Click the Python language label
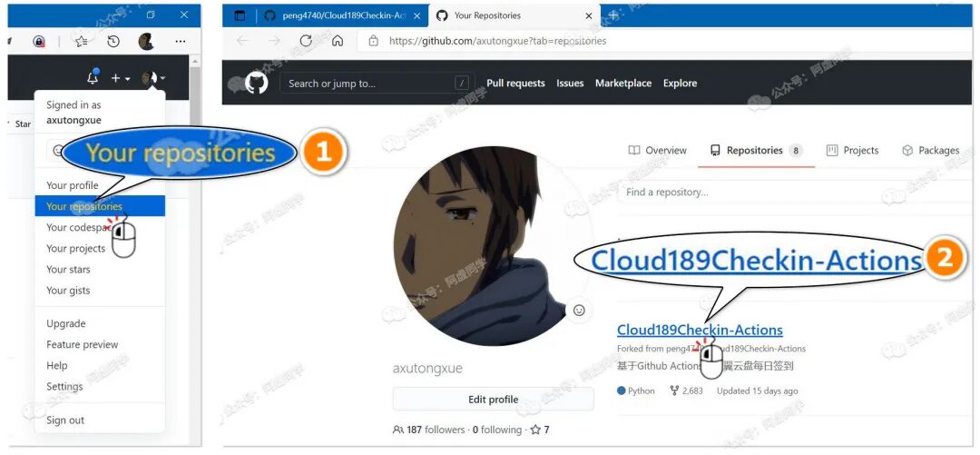The width and height of the screenshot is (980, 455). 635,391
